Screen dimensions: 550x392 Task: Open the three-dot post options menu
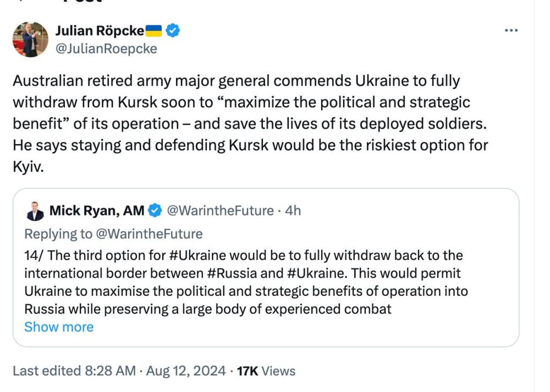point(512,31)
